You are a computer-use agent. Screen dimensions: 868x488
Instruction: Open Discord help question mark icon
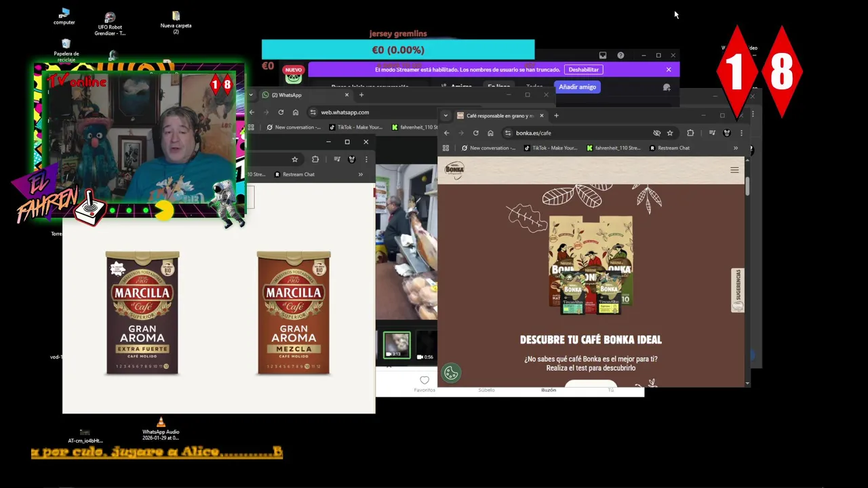pos(620,55)
